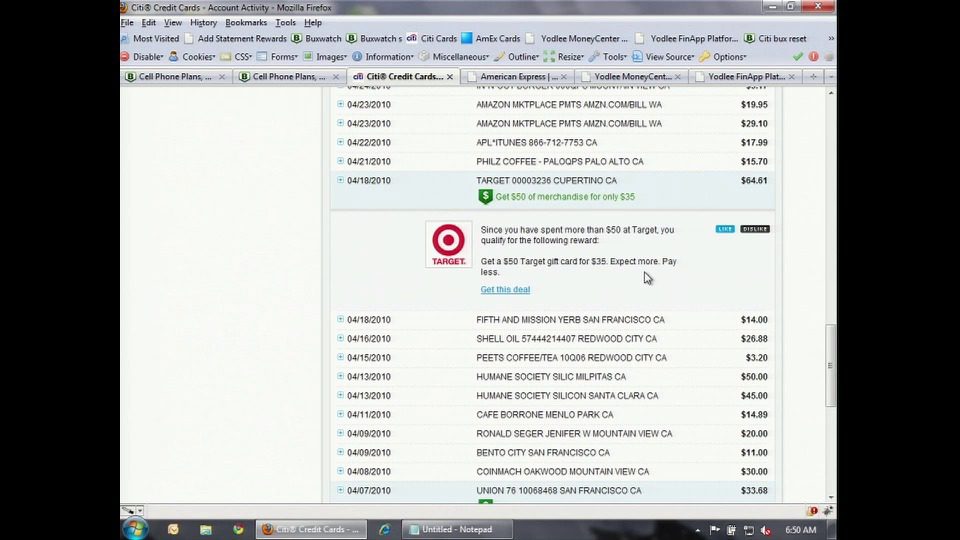Switch to the American Express tab
This screenshot has height=540, width=960.
tap(517, 77)
